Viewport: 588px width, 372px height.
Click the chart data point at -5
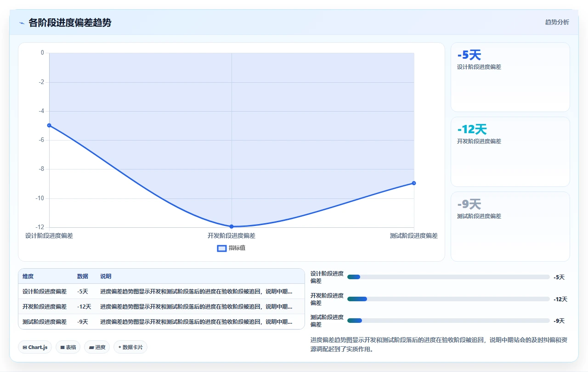[x=49, y=125]
